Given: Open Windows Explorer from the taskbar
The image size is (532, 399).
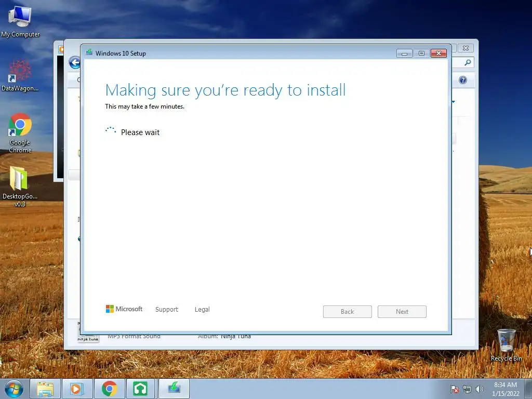Looking at the screenshot, I should pyautogui.click(x=45, y=389).
